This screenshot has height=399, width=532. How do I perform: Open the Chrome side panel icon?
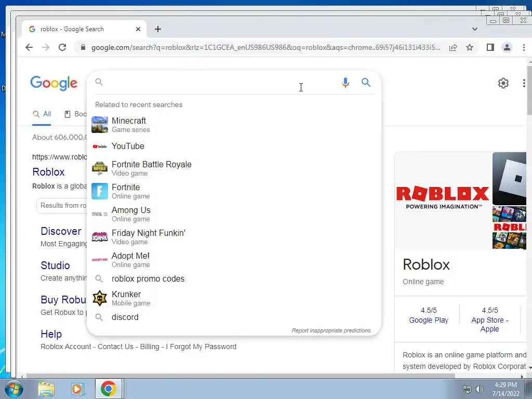click(490, 47)
